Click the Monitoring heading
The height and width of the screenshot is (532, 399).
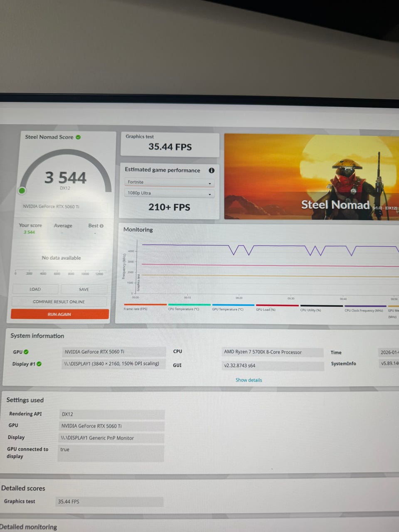point(138,229)
